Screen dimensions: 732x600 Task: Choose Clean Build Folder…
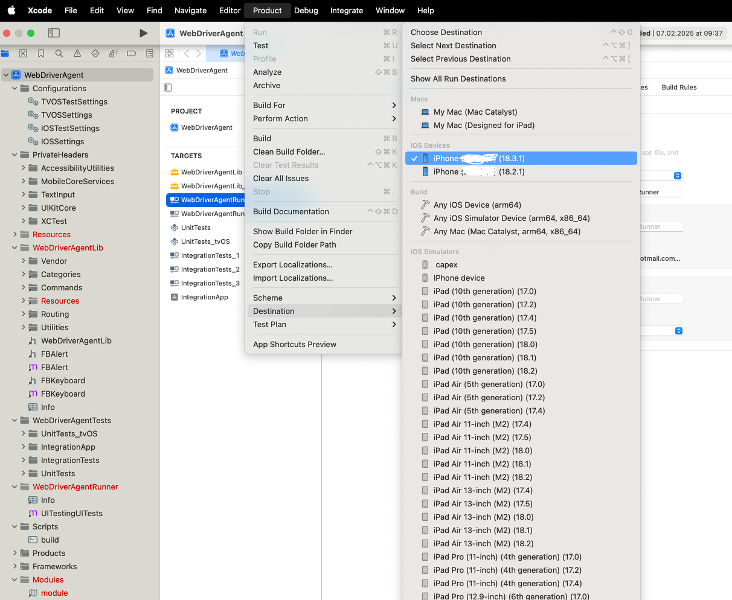pyautogui.click(x=324, y=152)
